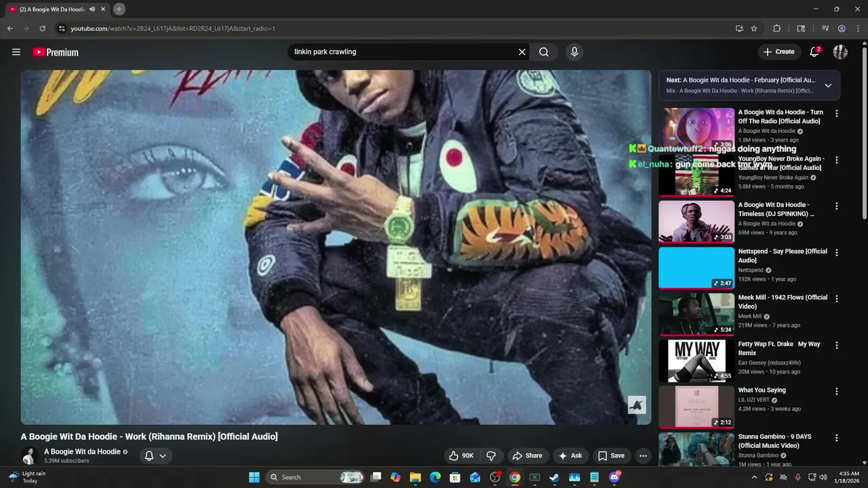Image resolution: width=868 pixels, height=488 pixels.
Task: Clear the search box with the X
Action: pyautogui.click(x=522, y=52)
